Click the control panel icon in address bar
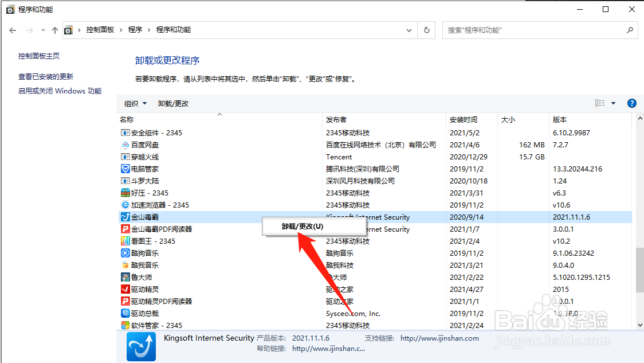 pyautogui.click(x=69, y=30)
